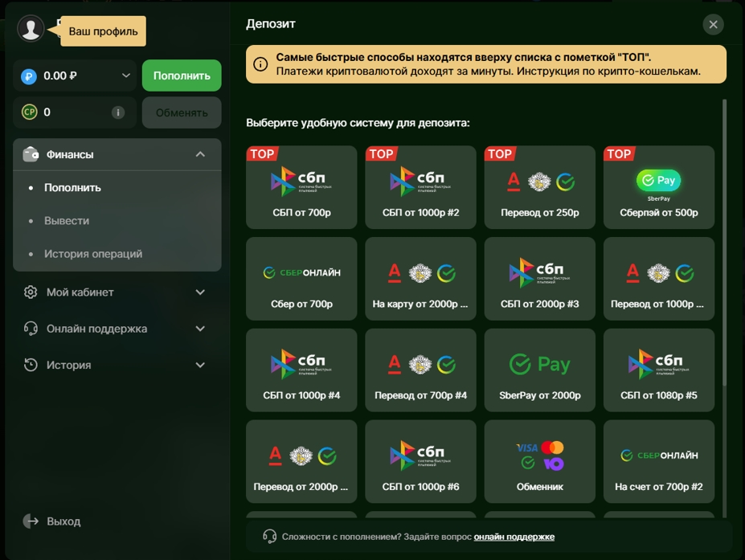Select Перевод от 700р #4 card
Image resolution: width=745 pixels, height=560 pixels.
(x=420, y=370)
